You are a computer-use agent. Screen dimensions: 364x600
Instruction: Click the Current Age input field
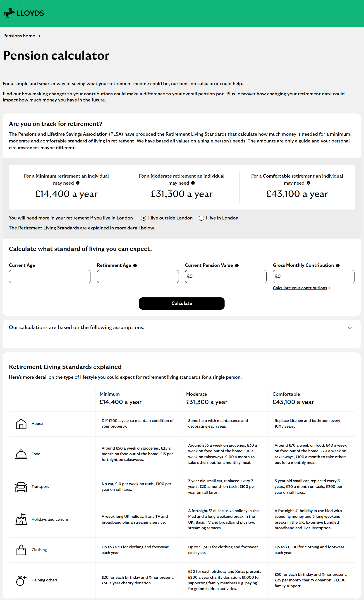(x=50, y=276)
